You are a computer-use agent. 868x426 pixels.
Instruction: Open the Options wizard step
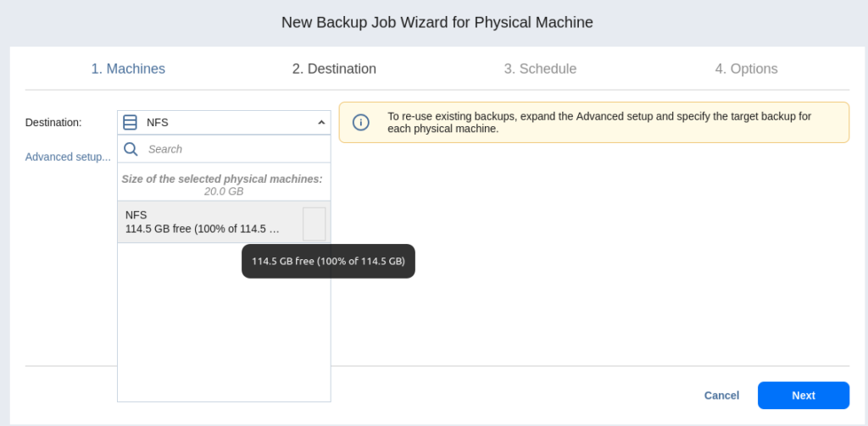click(746, 69)
